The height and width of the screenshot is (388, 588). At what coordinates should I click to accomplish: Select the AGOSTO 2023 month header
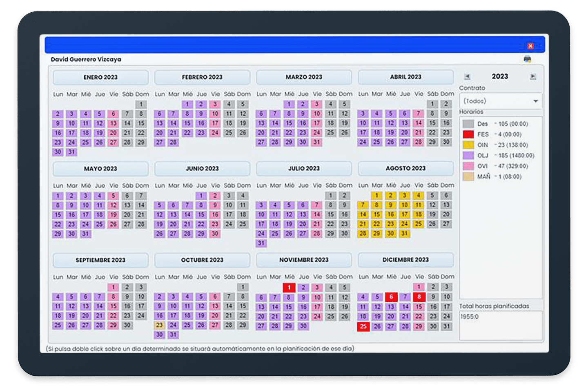(x=405, y=168)
